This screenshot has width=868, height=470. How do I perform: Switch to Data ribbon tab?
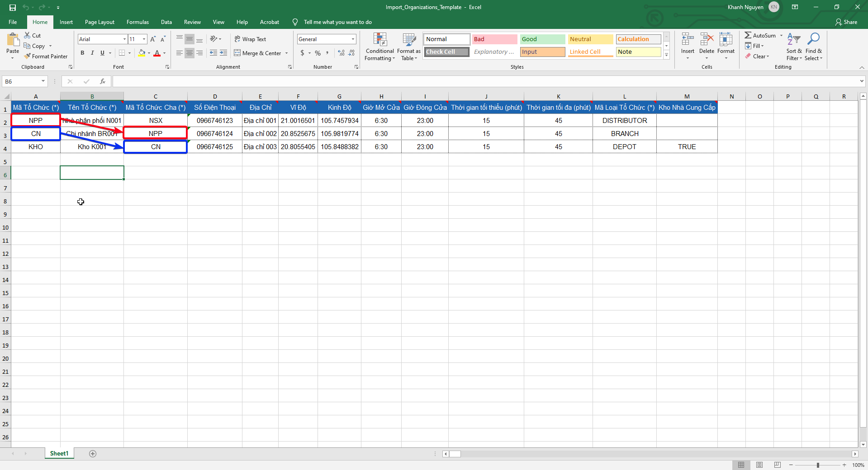click(166, 22)
